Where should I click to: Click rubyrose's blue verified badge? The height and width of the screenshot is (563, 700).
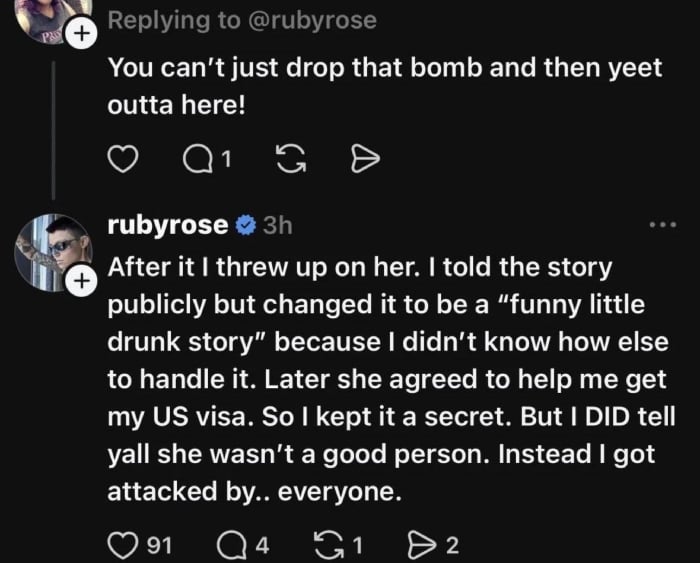[245, 226]
